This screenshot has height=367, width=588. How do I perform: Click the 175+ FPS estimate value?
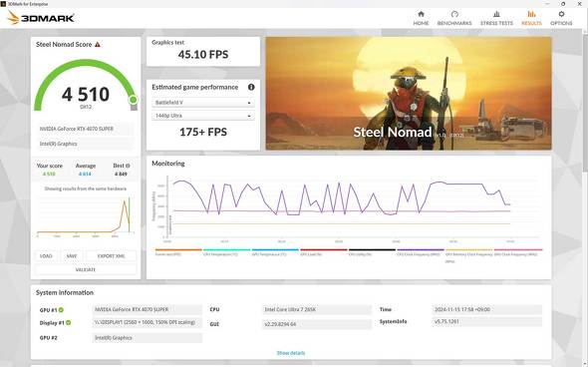point(203,132)
